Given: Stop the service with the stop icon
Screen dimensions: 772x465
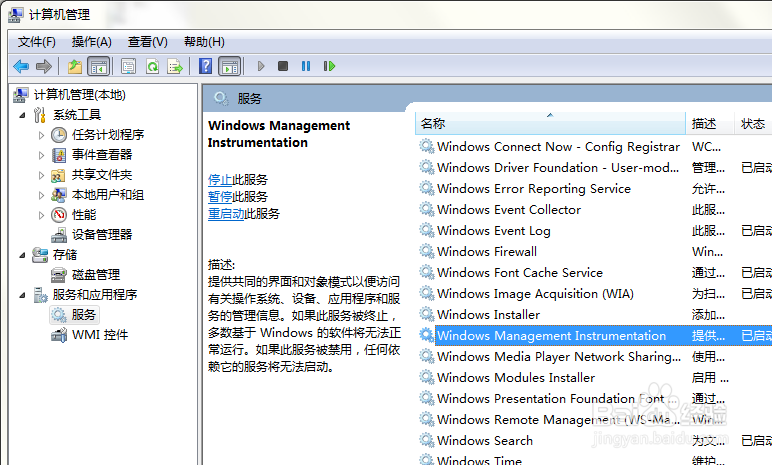Looking at the screenshot, I should click(x=283, y=66).
